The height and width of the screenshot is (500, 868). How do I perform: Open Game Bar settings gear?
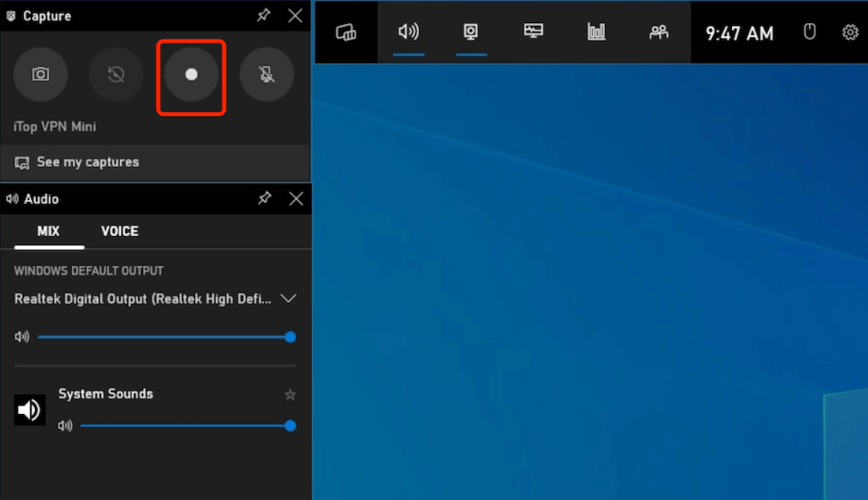[849, 33]
